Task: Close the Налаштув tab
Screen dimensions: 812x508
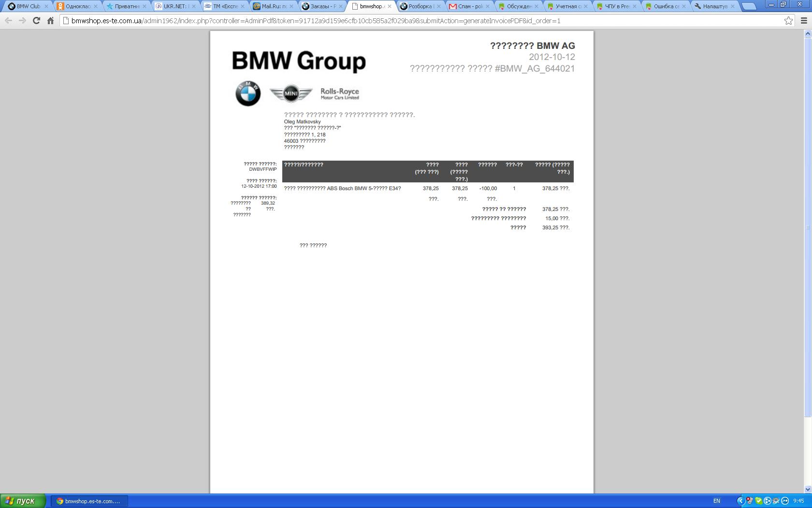Action: point(733,6)
